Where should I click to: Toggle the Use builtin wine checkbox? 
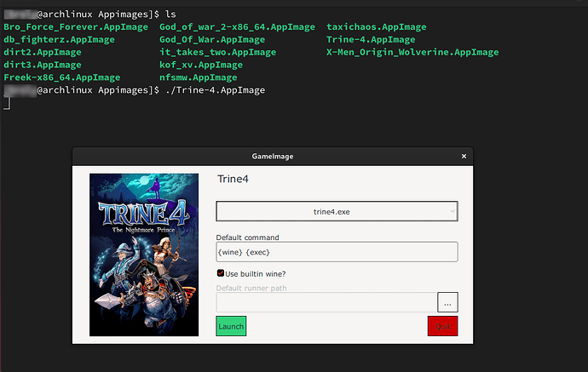click(221, 273)
